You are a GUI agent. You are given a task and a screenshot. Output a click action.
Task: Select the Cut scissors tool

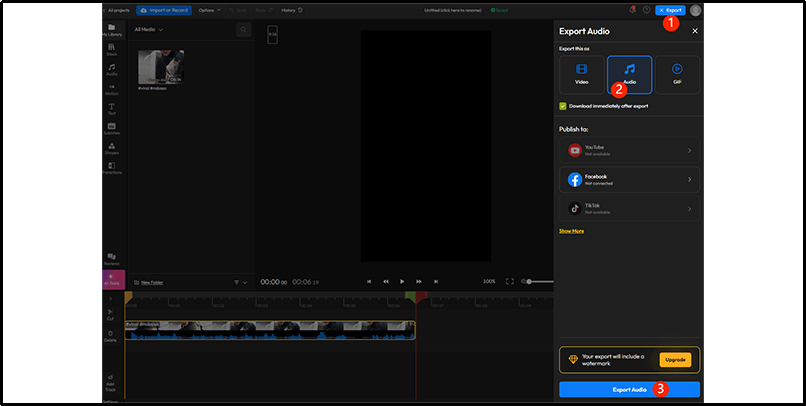tap(110, 315)
